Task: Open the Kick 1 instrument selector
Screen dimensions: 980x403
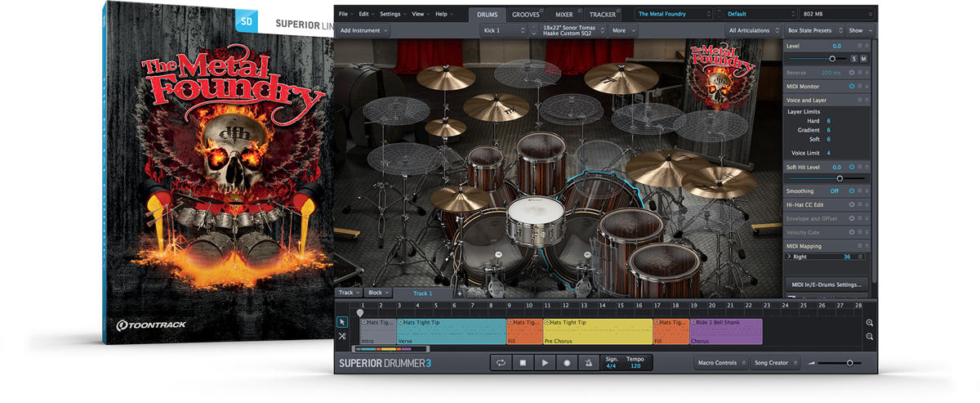Action: click(x=504, y=30)
